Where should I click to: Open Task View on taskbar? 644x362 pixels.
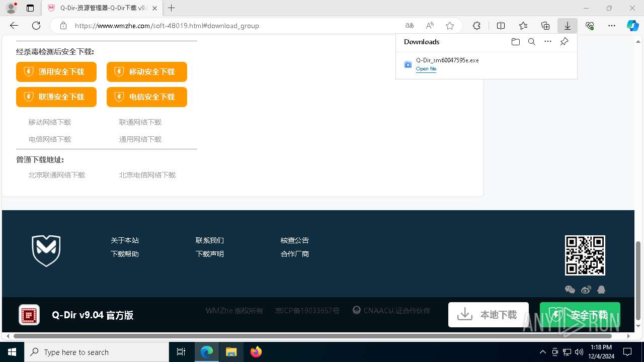click(x=181, y=352)
